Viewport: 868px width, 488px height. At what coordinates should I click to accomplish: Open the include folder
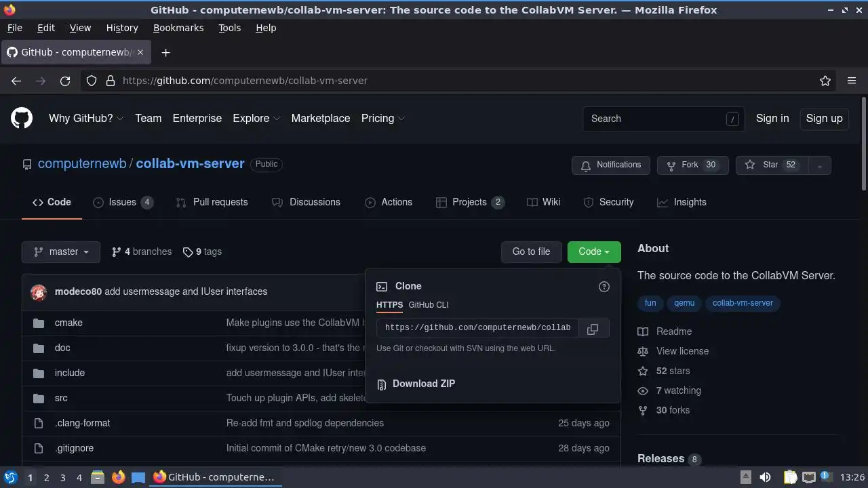(70, 373)
